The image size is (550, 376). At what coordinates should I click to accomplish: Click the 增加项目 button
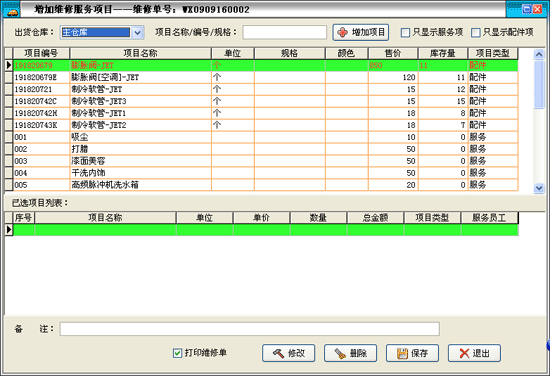[x=361, y=33]
